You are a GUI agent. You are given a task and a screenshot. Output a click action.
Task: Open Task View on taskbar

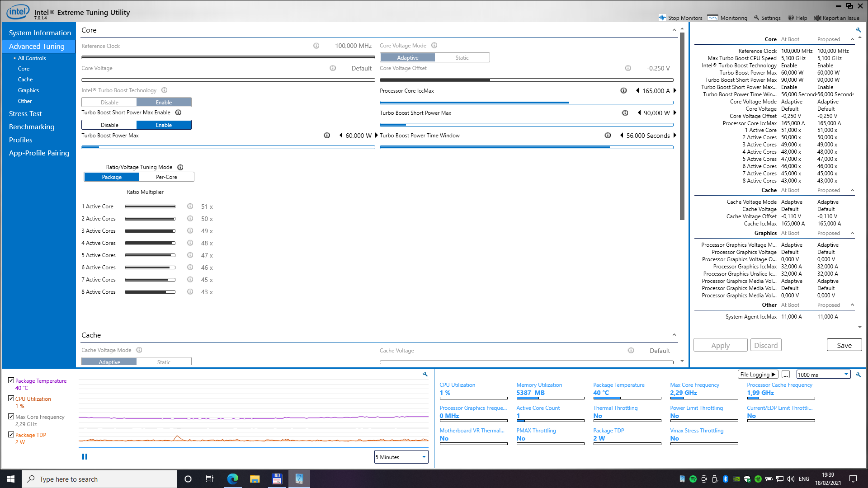210,479
